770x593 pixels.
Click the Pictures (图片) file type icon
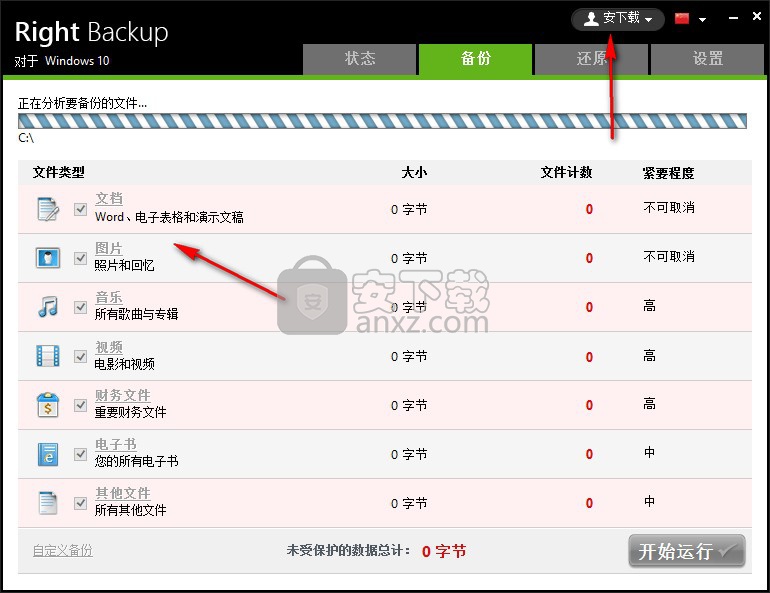tap(48, 258)
